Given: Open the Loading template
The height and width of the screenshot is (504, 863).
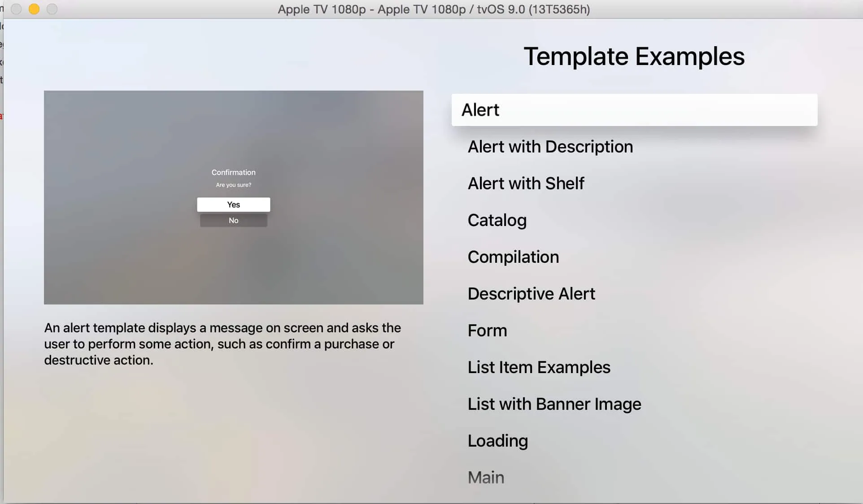Looking at the screenshot, I should (497, 441).
